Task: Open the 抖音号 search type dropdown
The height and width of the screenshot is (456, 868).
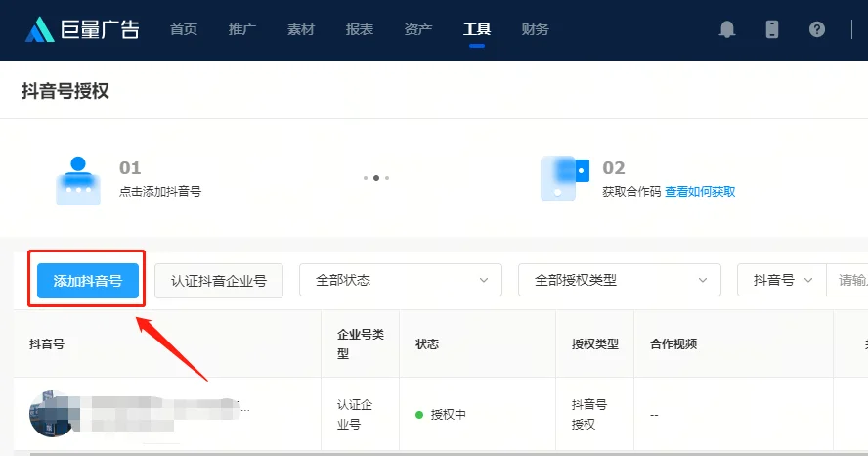Action: pos(782,280)
